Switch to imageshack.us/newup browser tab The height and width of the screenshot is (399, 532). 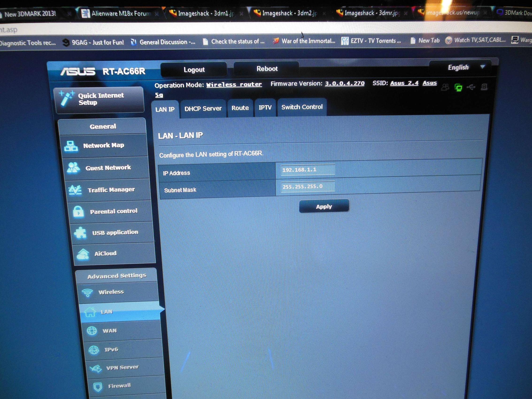click(452, 12)
